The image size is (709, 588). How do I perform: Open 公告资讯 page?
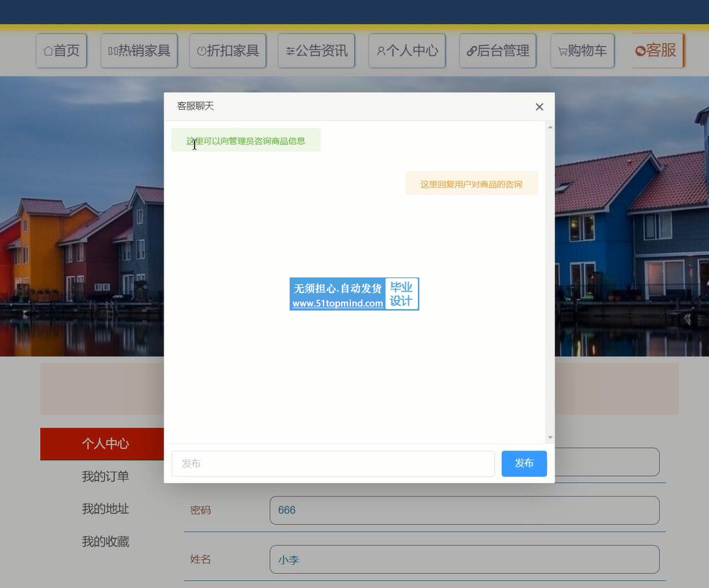(316, 51)
